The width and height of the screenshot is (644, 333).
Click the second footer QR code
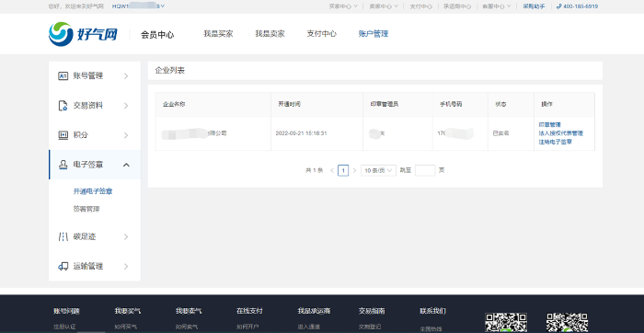click(x=568, y=323)
